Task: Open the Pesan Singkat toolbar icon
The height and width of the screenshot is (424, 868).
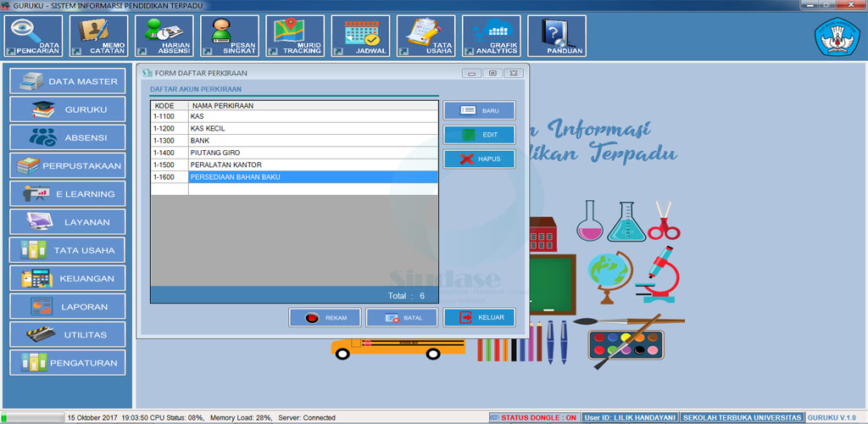Action: [x=229, y=36]
